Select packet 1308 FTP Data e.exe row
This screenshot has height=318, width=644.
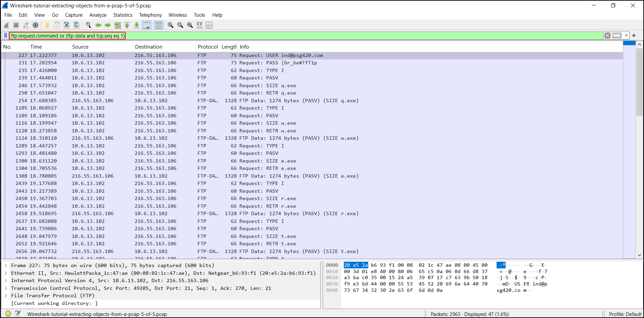point(312,176)
